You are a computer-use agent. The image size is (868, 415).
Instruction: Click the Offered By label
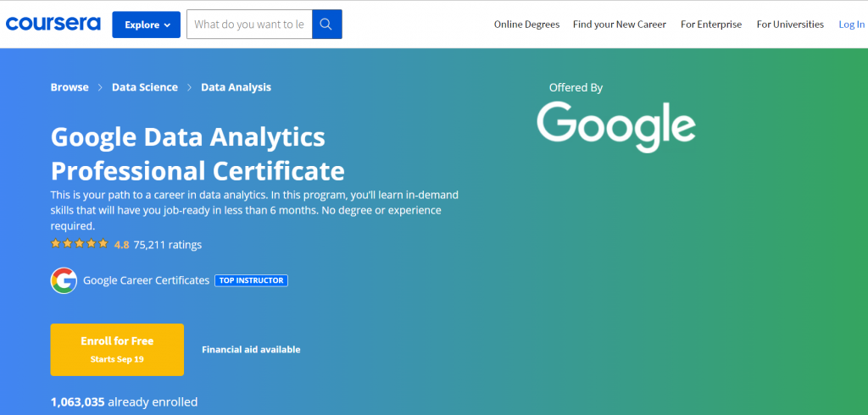tap(576, 87)
